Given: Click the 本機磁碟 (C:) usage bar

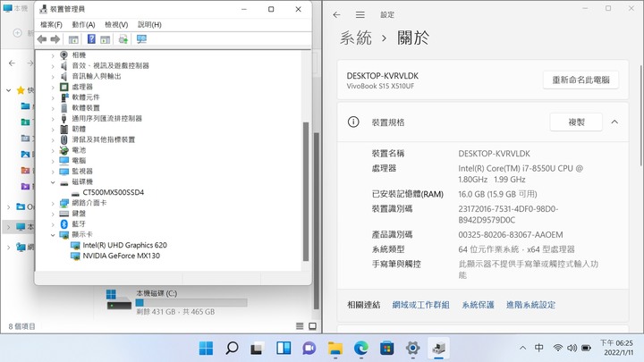Looking at the screenshot, I should (x=191, y=303).
